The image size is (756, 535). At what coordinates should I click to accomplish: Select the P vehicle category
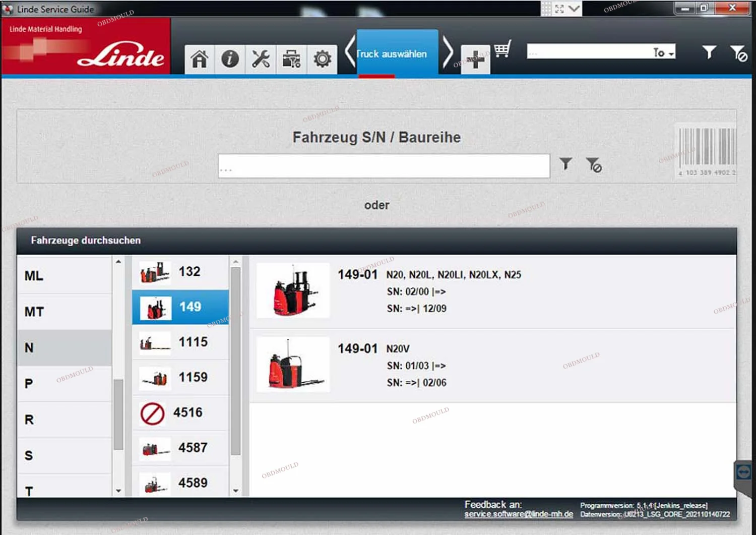[65, 384]
